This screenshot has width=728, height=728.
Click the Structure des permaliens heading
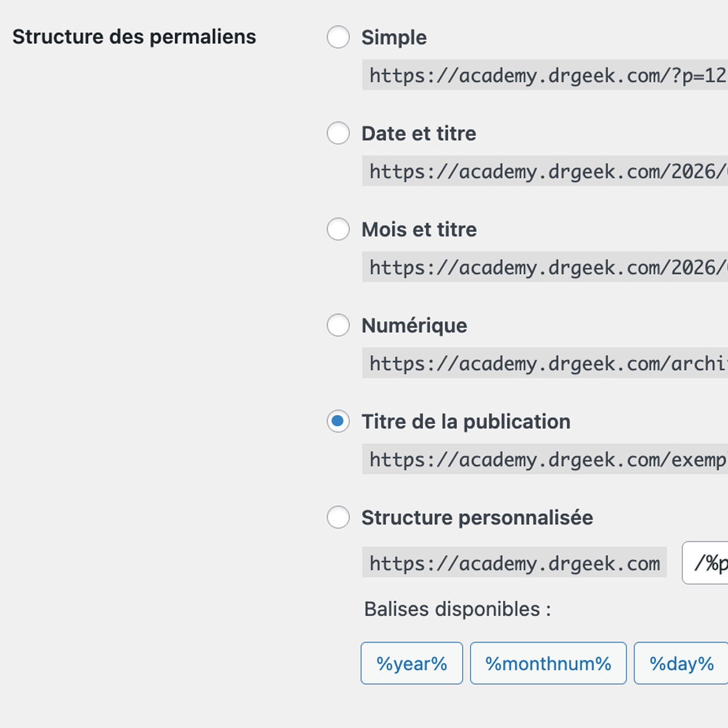134,37
